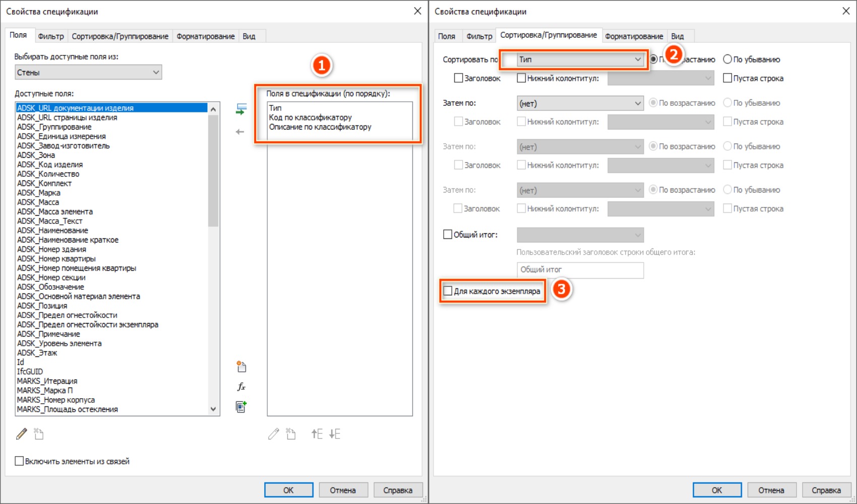Viewport: 857px width, 504px height.
Task: Click the new parameter icon
Action: pyautogui.click(x=241, y=367)
